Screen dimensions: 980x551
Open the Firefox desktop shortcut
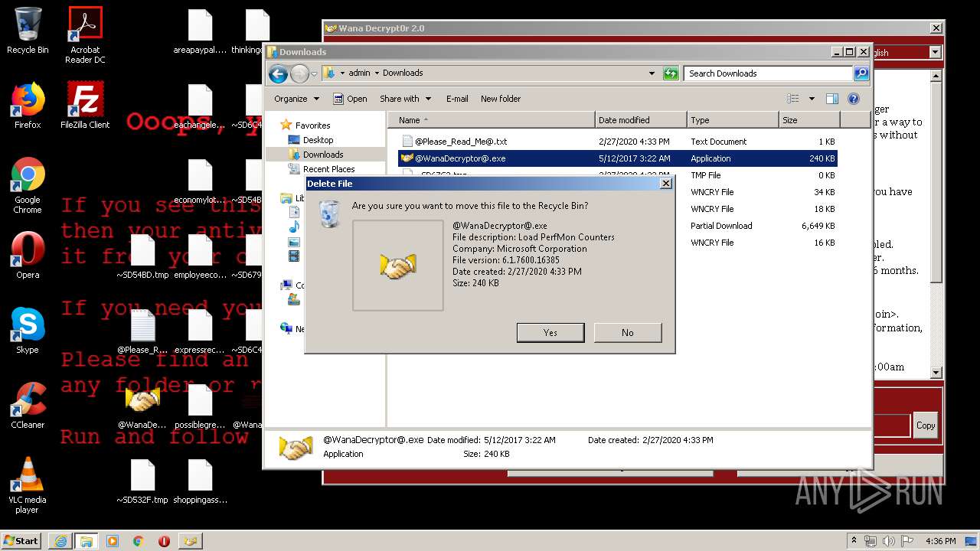tap(28, 106)
